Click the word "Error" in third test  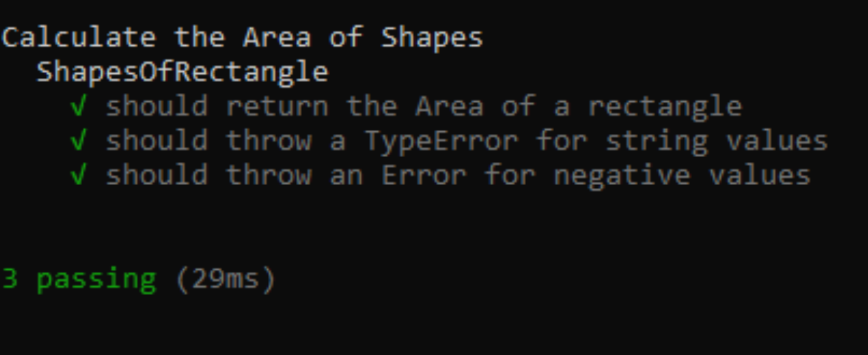coord(424,176)
